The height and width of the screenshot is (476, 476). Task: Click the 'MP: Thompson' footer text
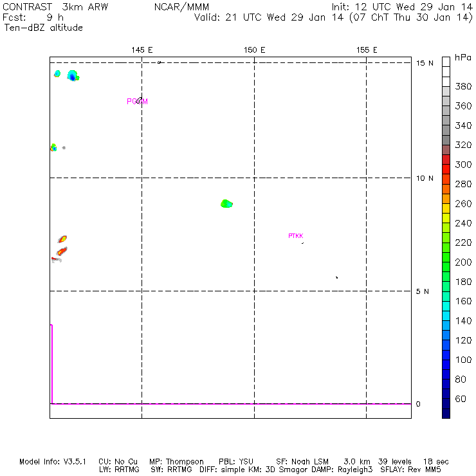(176, 462)
